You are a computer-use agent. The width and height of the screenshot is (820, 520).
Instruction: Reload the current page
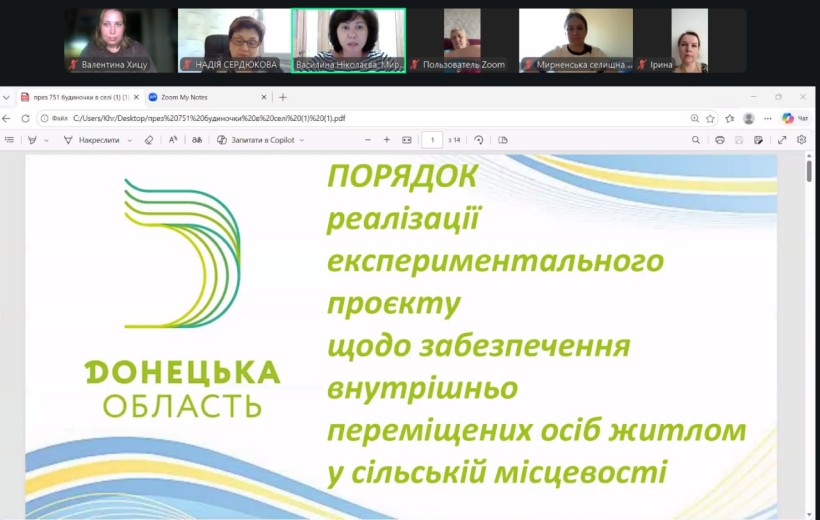(x=25, y=118)
